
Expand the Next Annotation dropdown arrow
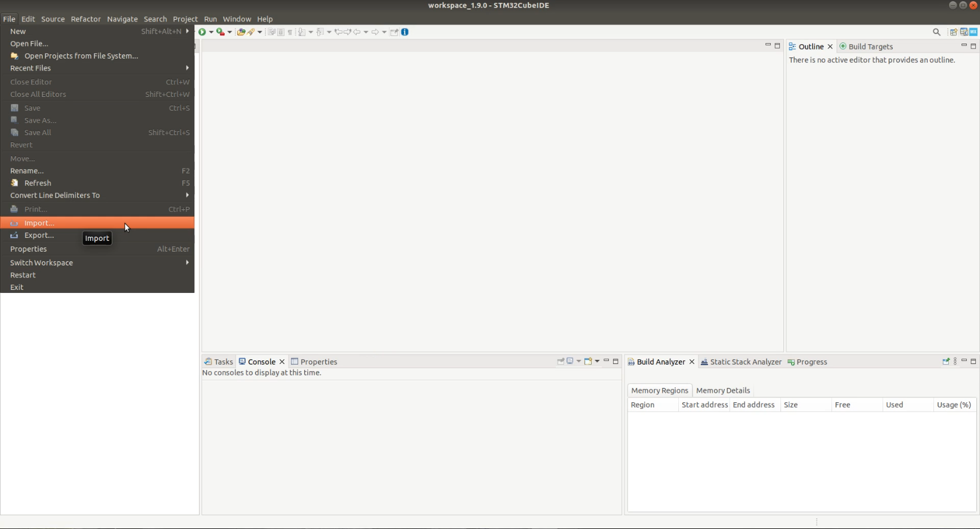(x=310, y=32)
